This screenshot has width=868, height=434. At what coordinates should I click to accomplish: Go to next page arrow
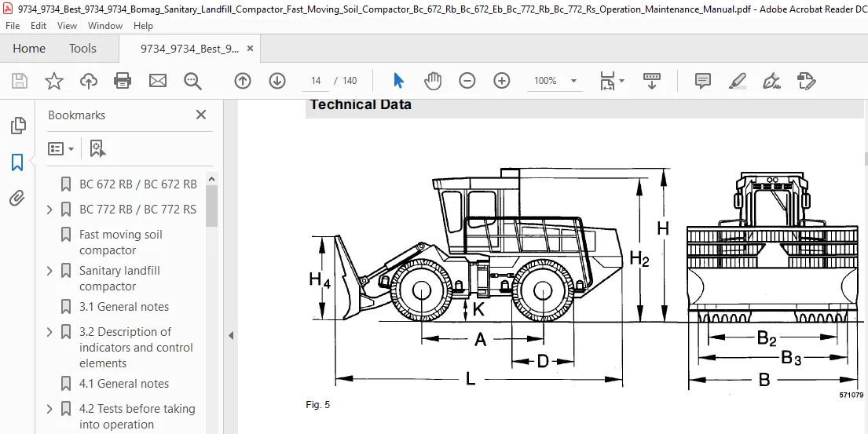click(277, 81)
